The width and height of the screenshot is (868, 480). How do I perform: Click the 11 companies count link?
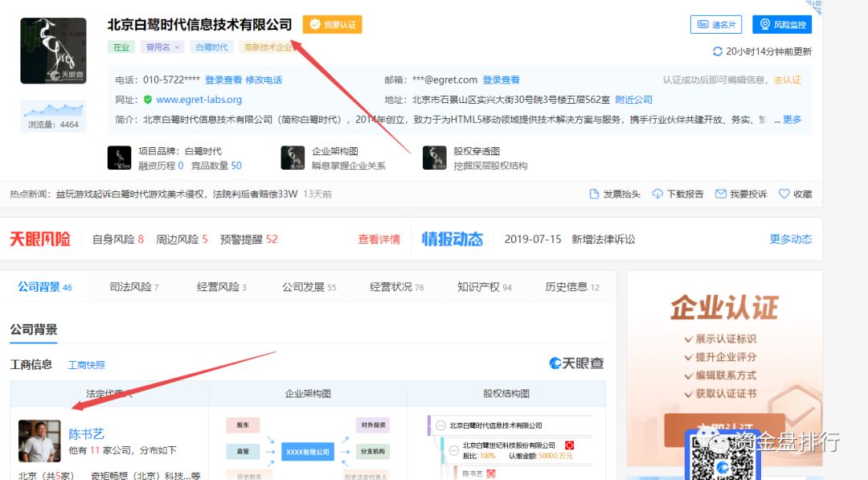pos(95,450)
